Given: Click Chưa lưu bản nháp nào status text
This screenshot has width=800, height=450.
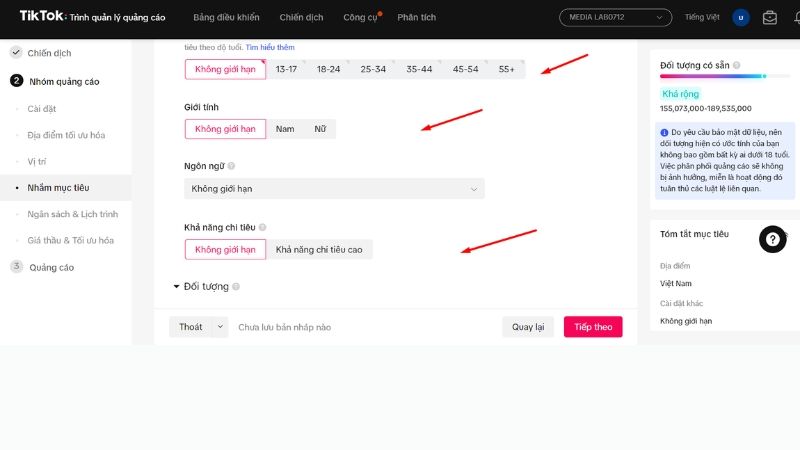Looking at the screenshot, I should pos(284,328).
